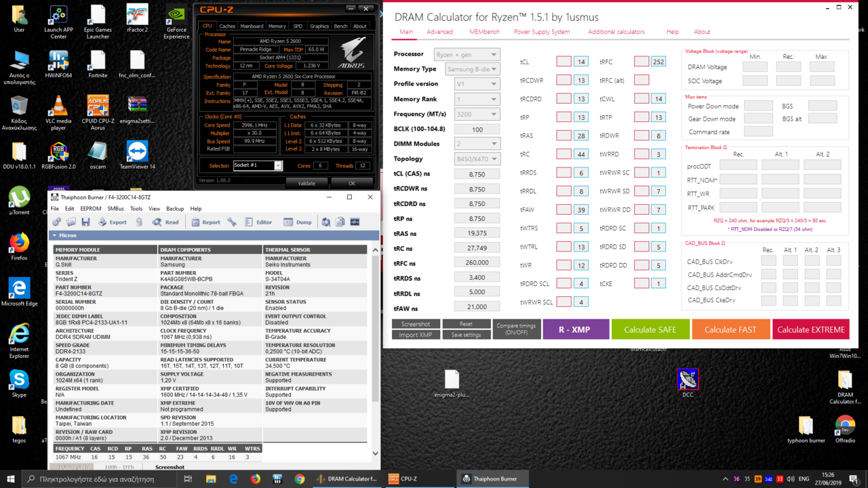Click the open folder icon in Thaiphoon Burner

click(71, 222)
